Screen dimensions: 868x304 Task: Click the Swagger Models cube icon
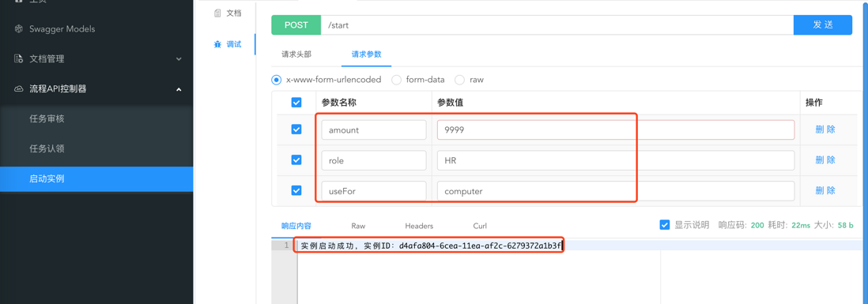click(x=19, y=28)
